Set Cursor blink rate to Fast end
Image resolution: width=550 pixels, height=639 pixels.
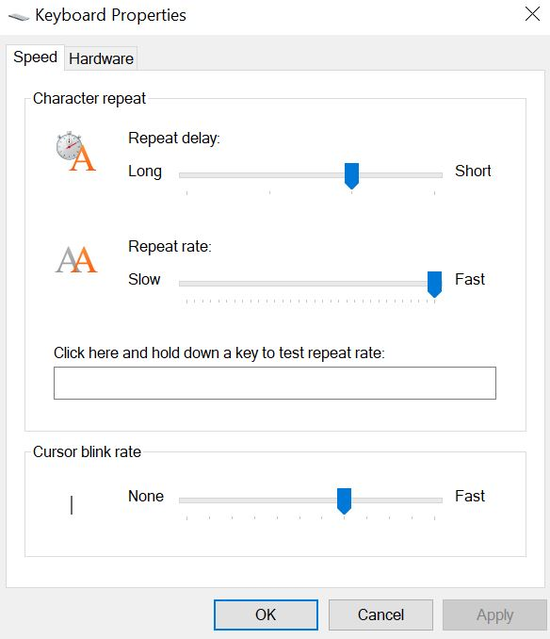coord(435,500)
